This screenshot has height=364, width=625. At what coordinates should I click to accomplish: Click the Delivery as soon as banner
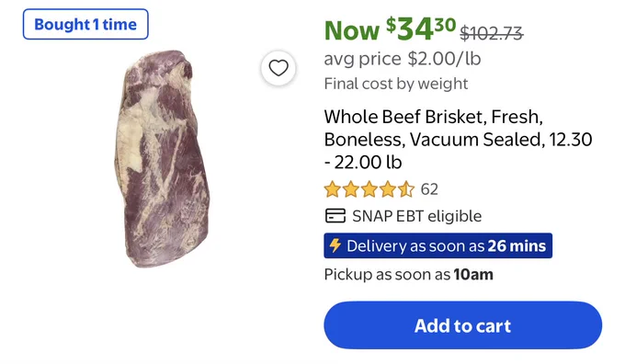(438, 245)
